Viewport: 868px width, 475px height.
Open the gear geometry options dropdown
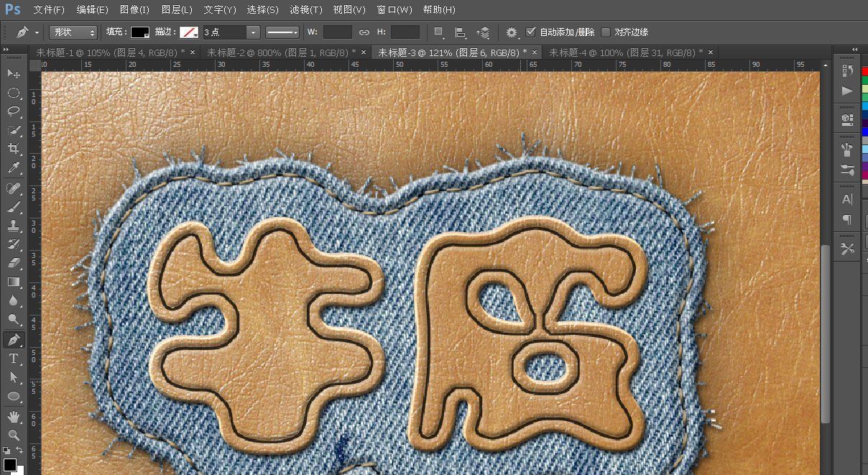512,32
